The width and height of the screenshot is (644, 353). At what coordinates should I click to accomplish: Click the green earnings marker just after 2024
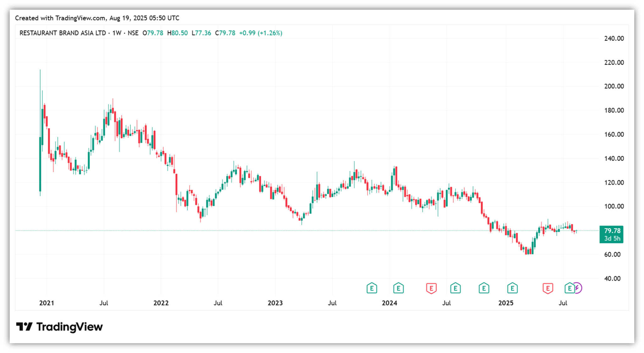398,288
